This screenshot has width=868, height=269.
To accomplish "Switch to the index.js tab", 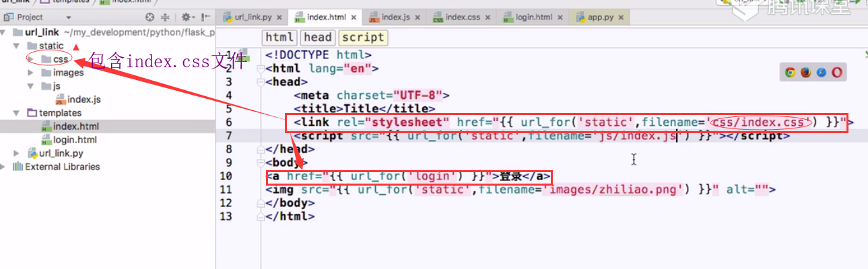I will pos(393,17).
